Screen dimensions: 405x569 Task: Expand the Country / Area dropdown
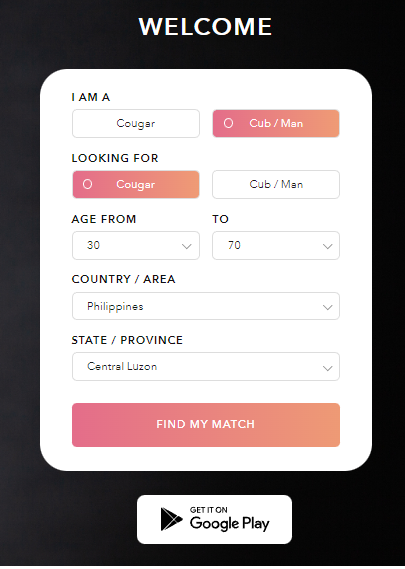pos(206,306)
